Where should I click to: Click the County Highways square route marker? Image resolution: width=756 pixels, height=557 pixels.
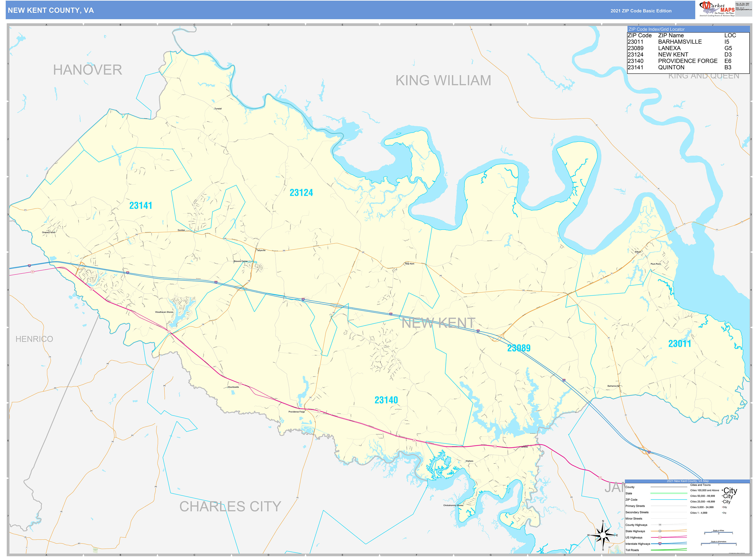(660, 525)
